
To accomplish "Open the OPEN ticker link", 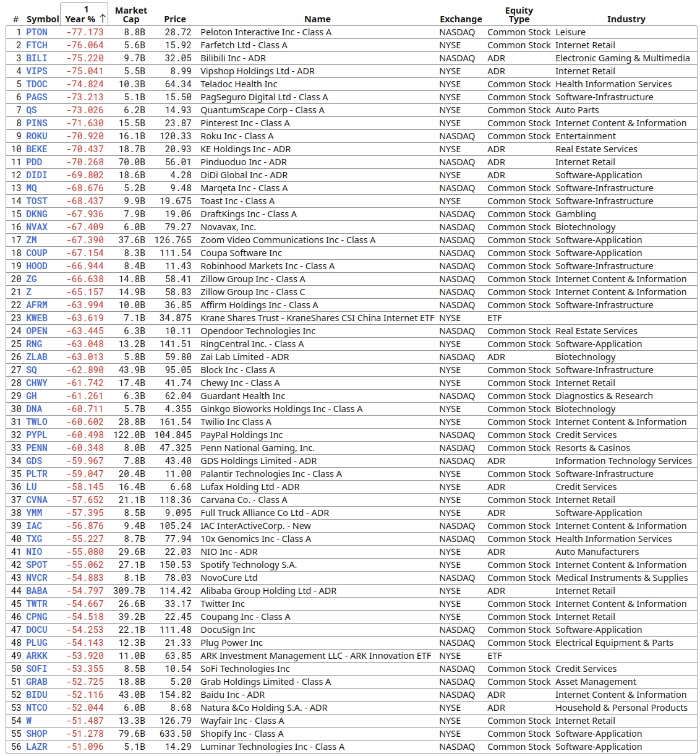I will (36, 331).
